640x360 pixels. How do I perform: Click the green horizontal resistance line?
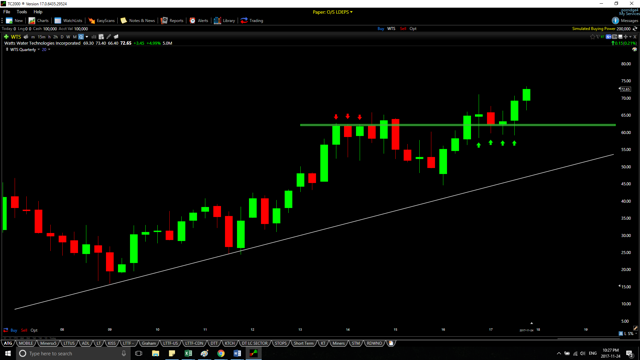pyautogui.click(x=458, y=125)
